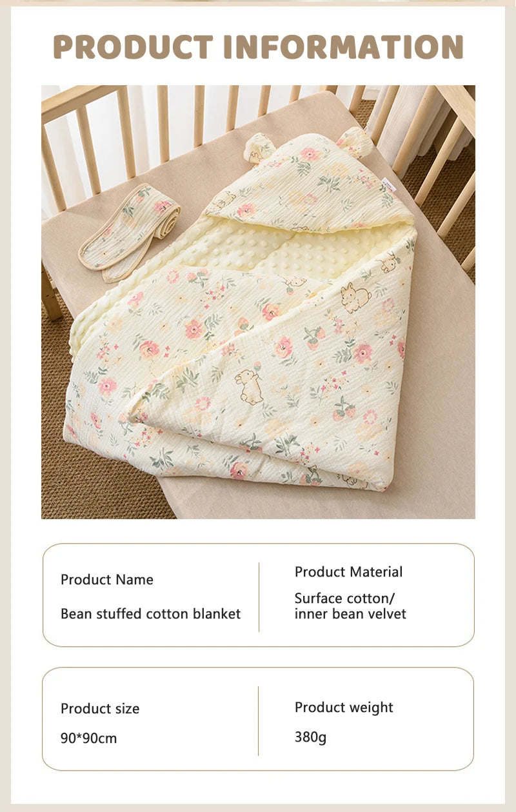516x812 pixels.
Task: Select the Bean stuffed cotton blanket text
Action: point(150,613)
